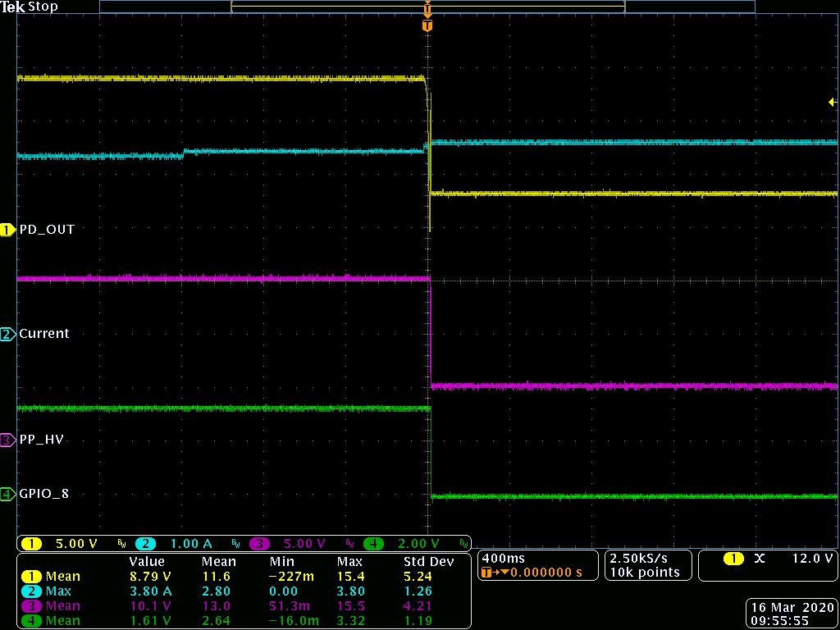840x630 pixels.
Task: Click the channel 4 scale reading 2.00 V
Action: (x=418, y=544)
